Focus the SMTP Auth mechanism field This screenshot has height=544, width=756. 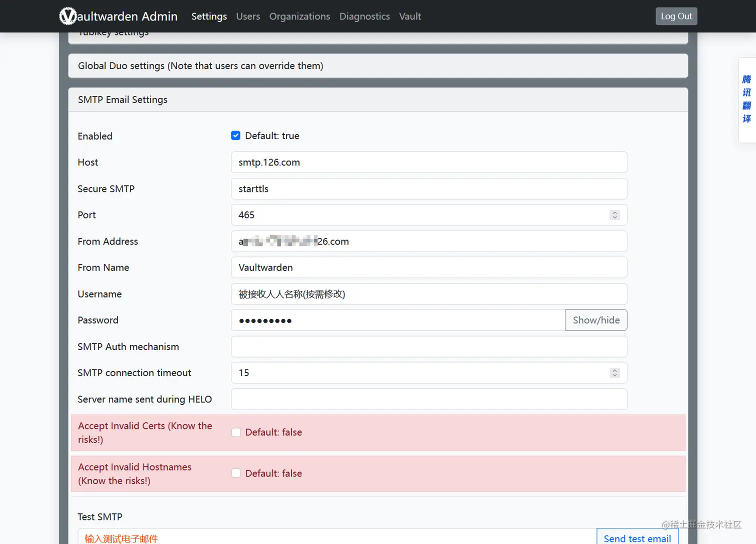428,347
